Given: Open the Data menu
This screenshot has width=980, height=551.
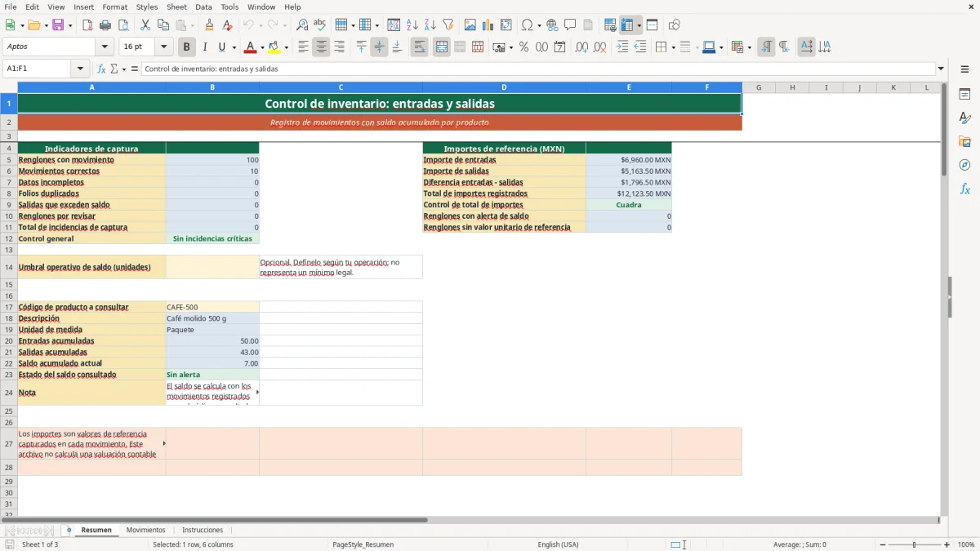Looking at the screenshot, I should 203,7.
